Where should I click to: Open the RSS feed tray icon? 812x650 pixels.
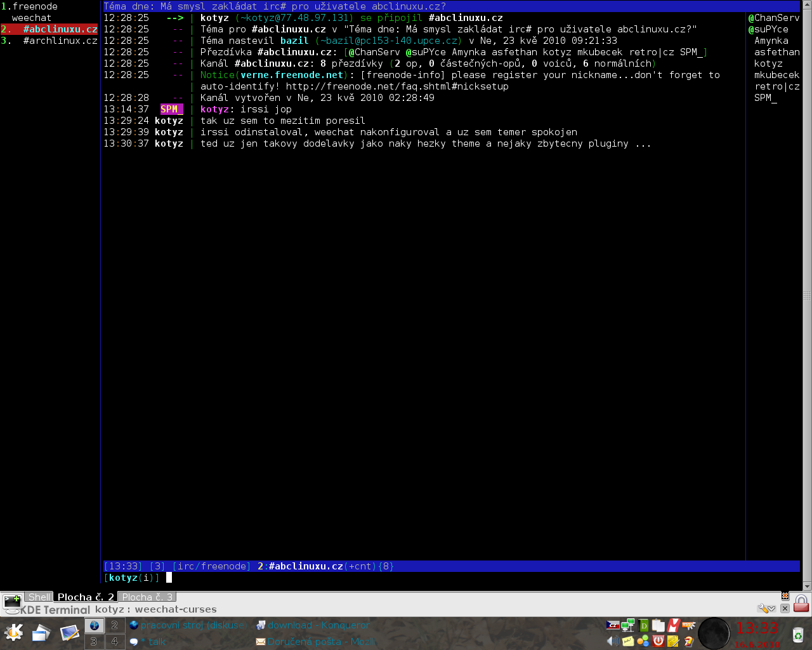(x=688, y=625)
